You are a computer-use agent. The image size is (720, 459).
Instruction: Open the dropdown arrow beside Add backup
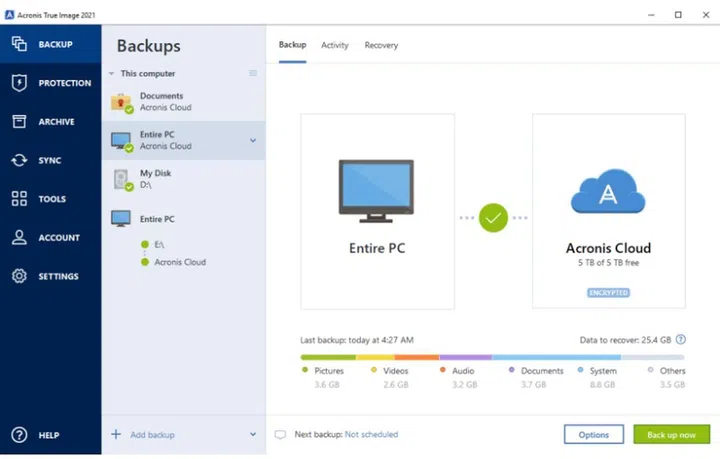pyautogui.click(x=253, y=435)
